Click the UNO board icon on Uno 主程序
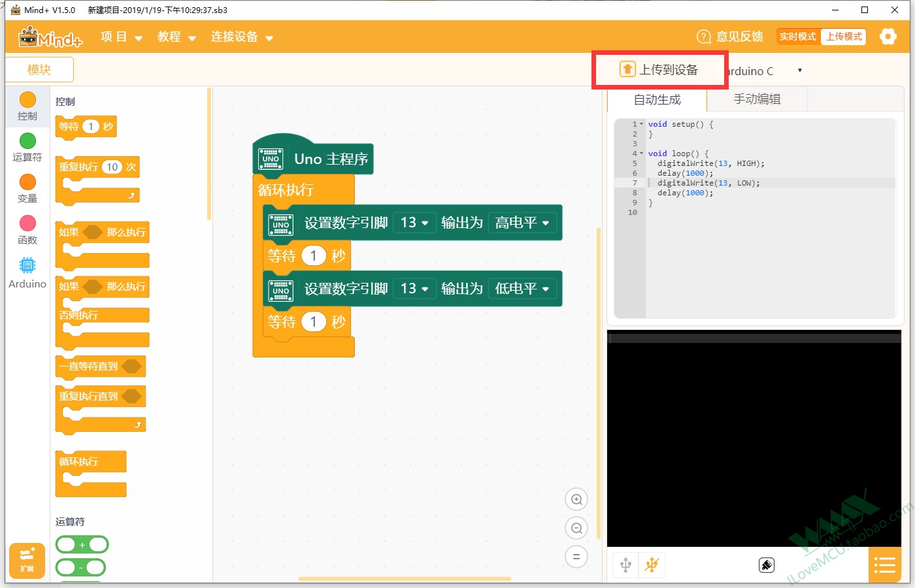 pos(271,159)
